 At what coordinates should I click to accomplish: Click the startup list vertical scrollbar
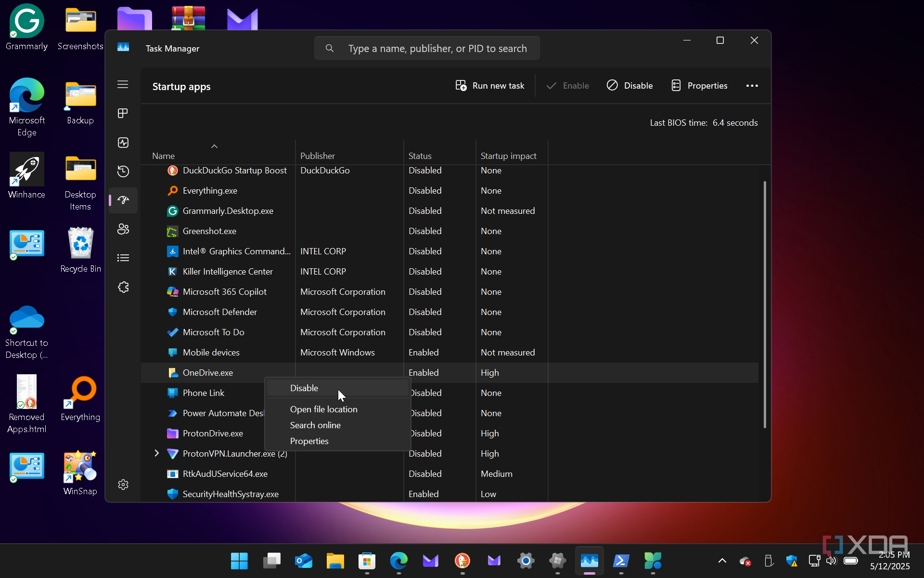(x=764, y=303)
